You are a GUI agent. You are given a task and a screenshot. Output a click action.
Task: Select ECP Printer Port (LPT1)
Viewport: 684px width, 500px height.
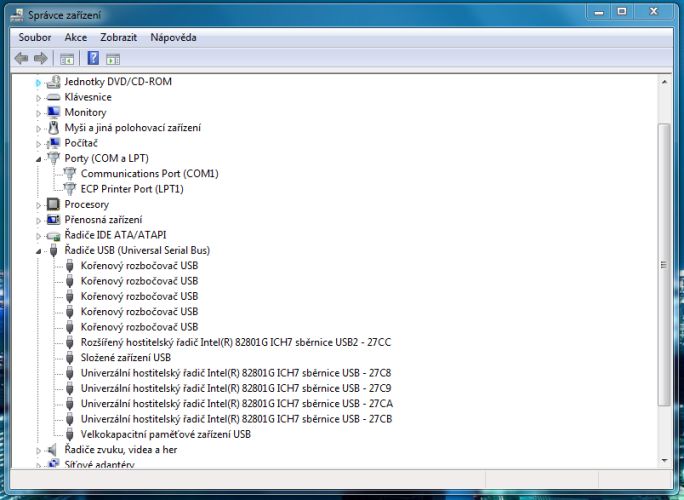click(x=132, y=188)
